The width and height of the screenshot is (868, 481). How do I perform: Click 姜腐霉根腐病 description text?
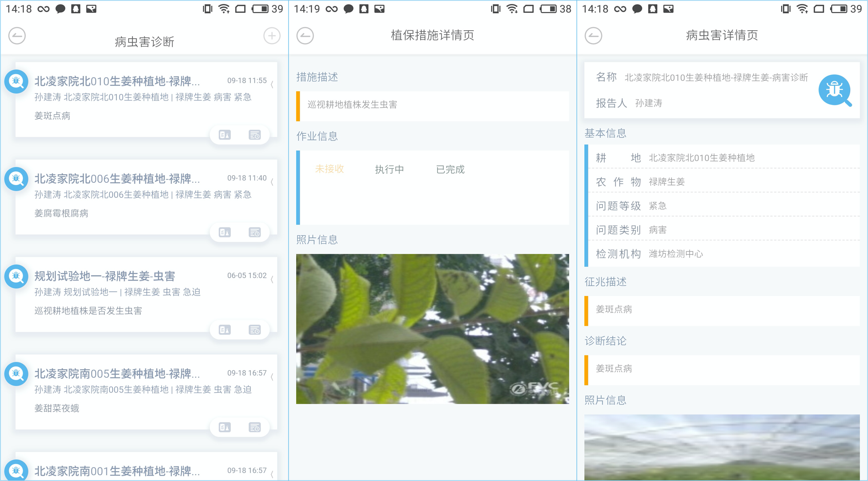coord(61,213)
